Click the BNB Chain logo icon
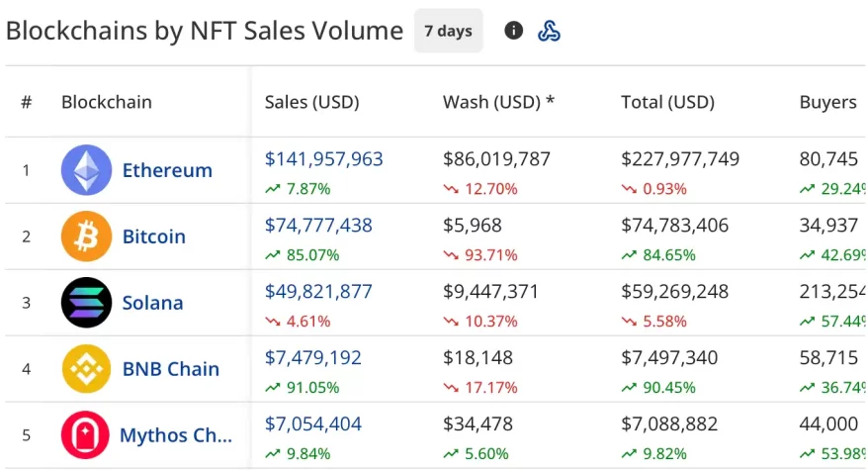 [x=87, y=369]
